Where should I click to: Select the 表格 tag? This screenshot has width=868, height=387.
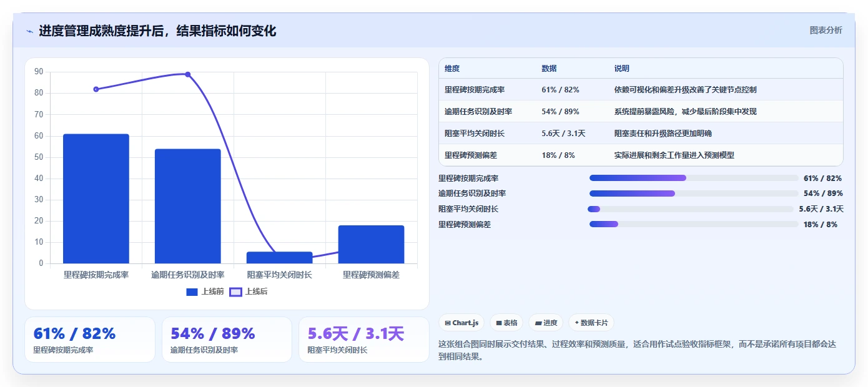[x=506, y=323]
